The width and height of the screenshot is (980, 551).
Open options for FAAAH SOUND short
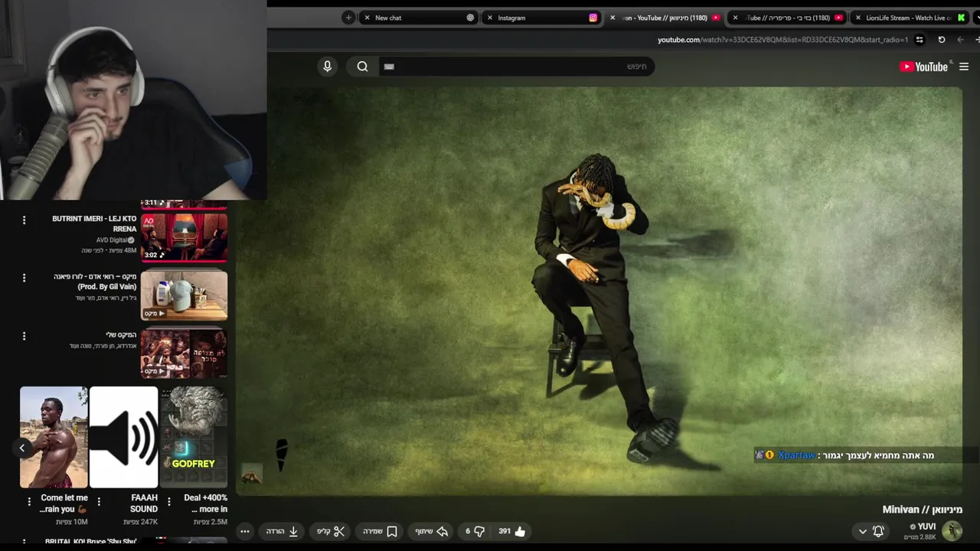pos(99,502)
